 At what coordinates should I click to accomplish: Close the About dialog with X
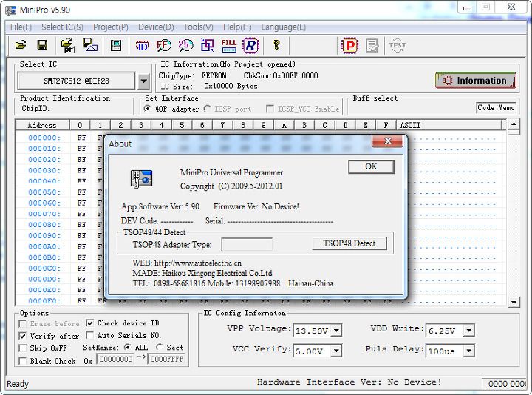[388, 141]
